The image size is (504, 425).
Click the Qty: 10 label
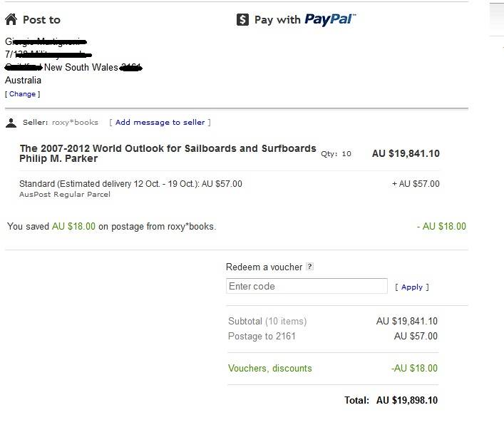[336, 153]
